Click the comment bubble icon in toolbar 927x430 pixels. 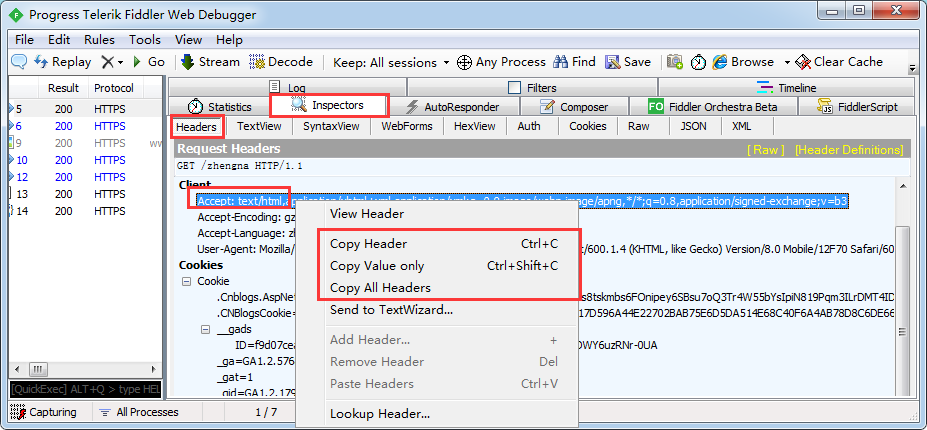point(19,62)
